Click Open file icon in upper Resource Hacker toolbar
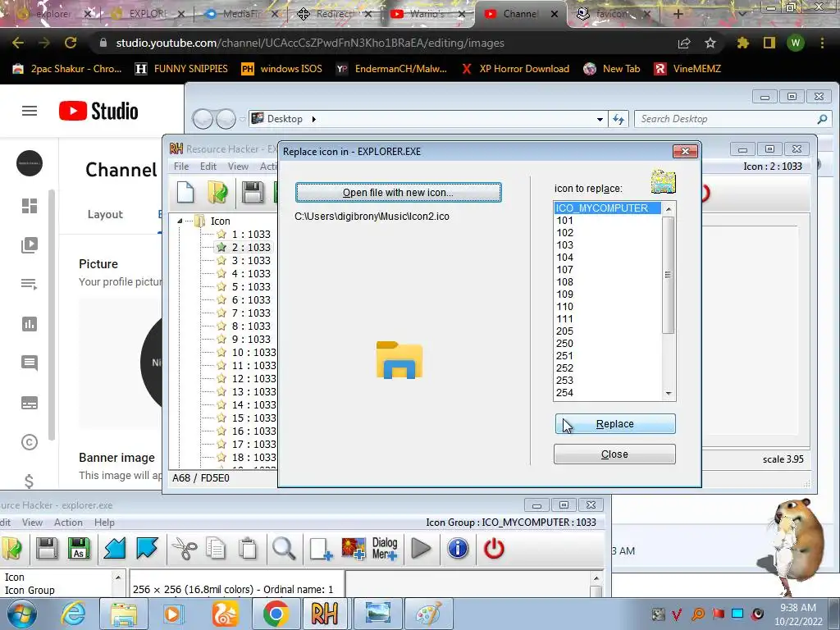 [x=217, y=192]
